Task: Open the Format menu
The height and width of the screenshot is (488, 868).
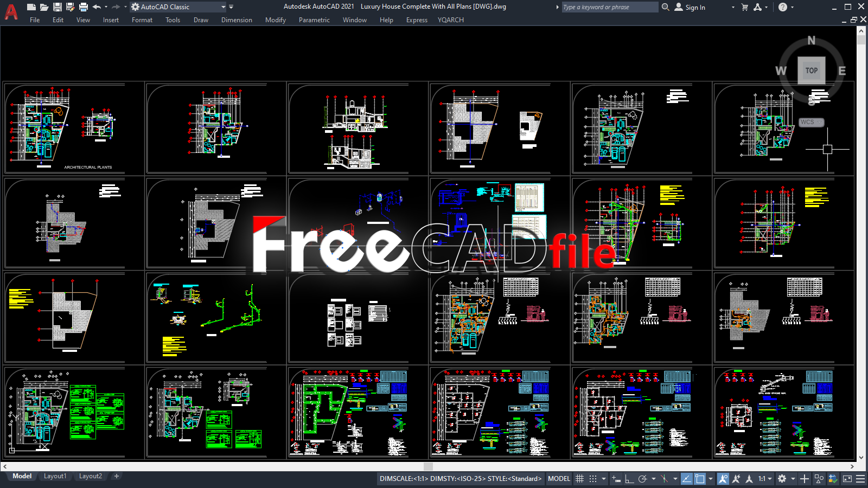Action: 142,20
